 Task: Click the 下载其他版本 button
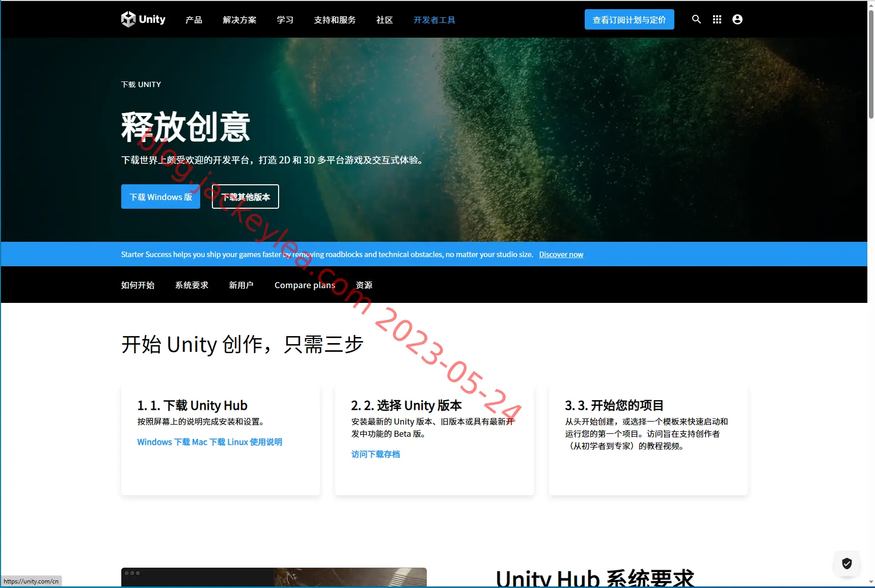[x=245, y=197]
